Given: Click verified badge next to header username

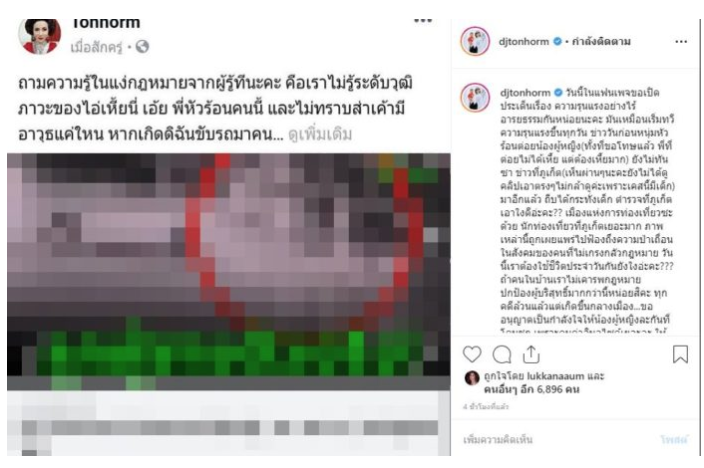Looking at the screenshot, I should pos(557,42).
